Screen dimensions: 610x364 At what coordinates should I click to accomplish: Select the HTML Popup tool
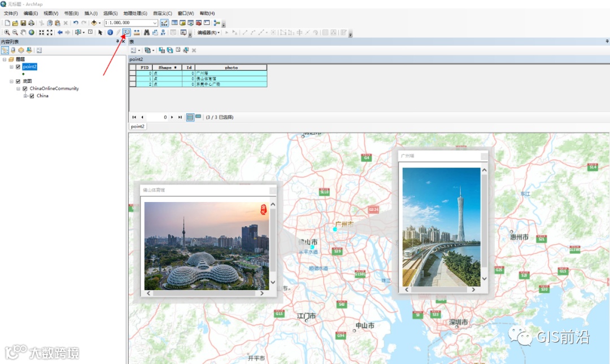click(127, 32)
